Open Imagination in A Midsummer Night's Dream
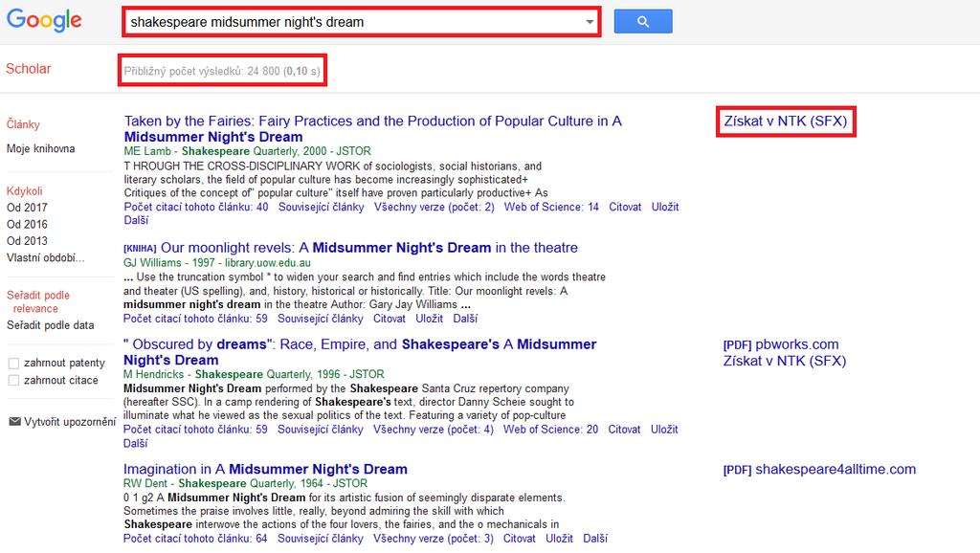The width and height of the screenshot is (980, 553). click(x=265, y=469)
